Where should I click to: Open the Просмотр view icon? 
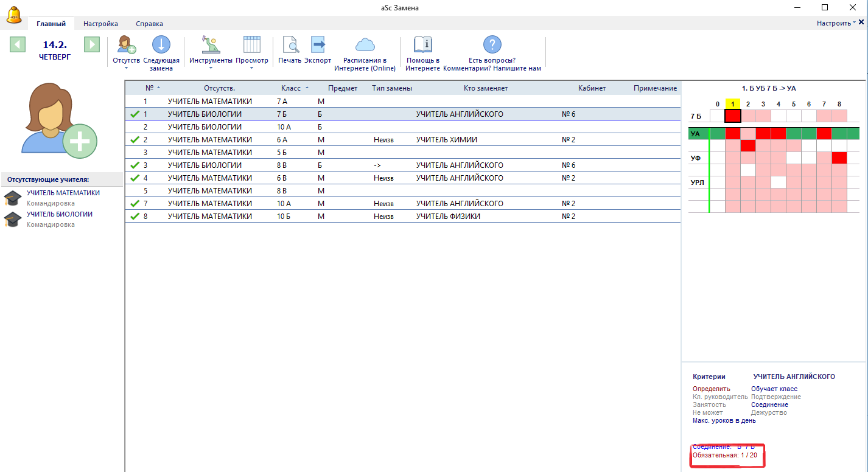click(x=252, y=45)
